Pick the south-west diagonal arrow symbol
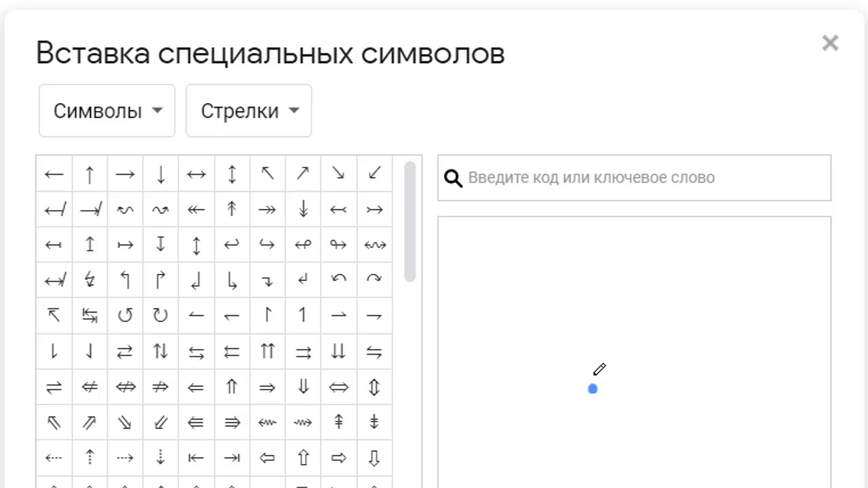Screen dimensions: 868x488 pos(374,174)
